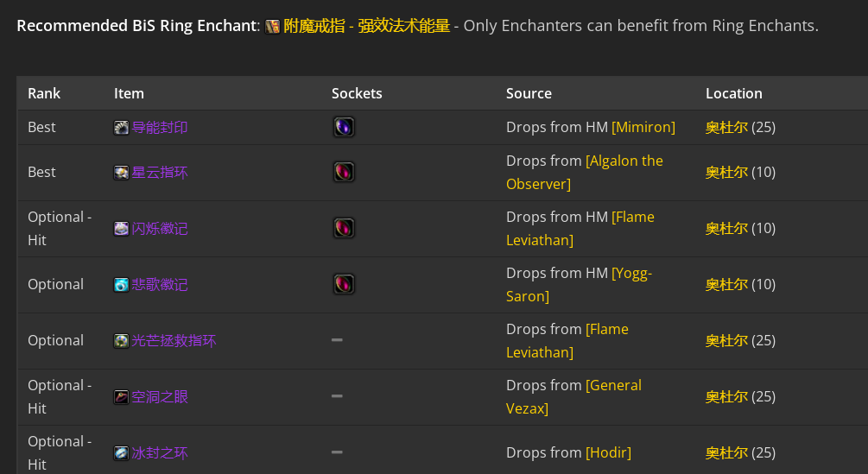Image resolution: width=868 pixels, height=474 pixels.
Task: Click the 光芒拯救指环 item icon
Action: click(x=121, y=341)
